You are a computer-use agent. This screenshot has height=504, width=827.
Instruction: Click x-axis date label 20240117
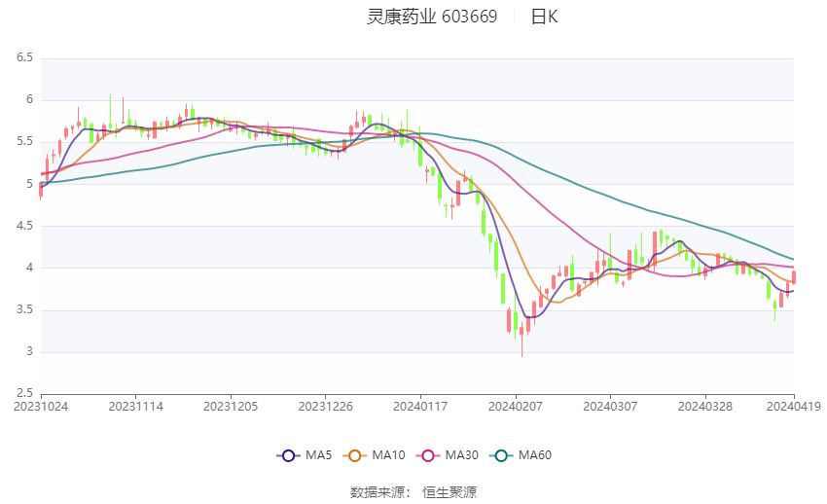point(420,407)
